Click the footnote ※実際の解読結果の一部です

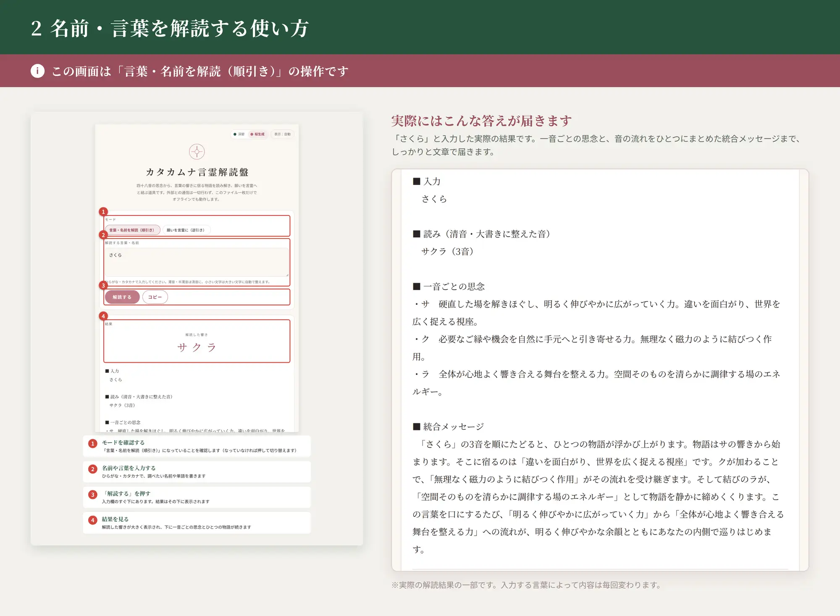[526, 585]
